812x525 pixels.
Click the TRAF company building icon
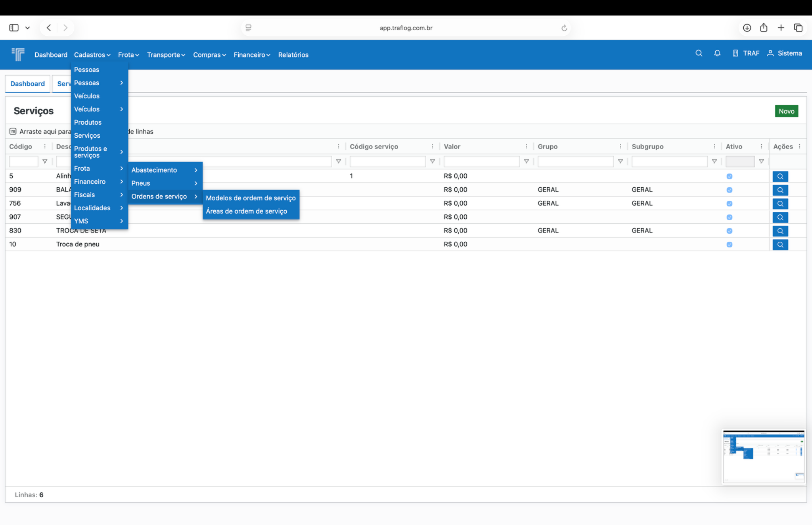click(735, 53)
